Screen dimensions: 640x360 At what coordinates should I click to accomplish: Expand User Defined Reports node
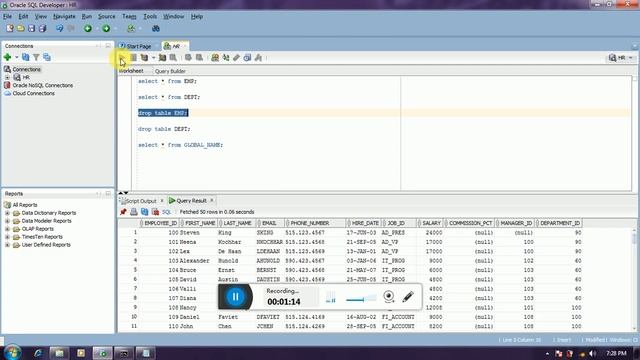click(x=7, y=245)
